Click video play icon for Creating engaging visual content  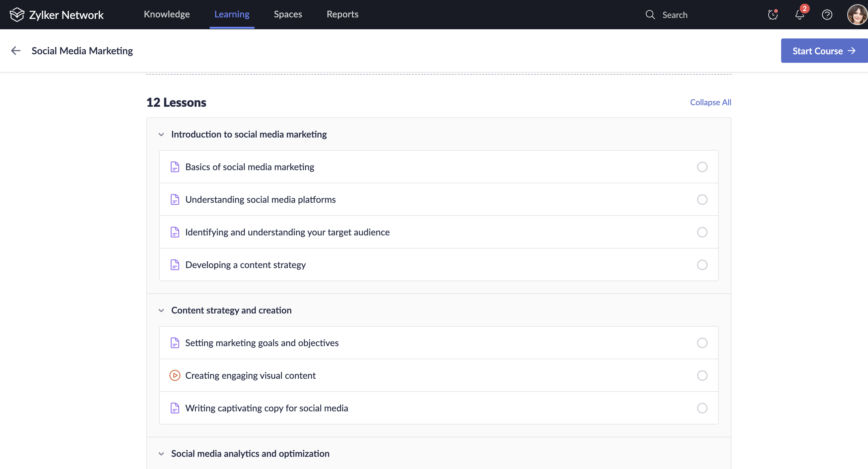(175, 375)
